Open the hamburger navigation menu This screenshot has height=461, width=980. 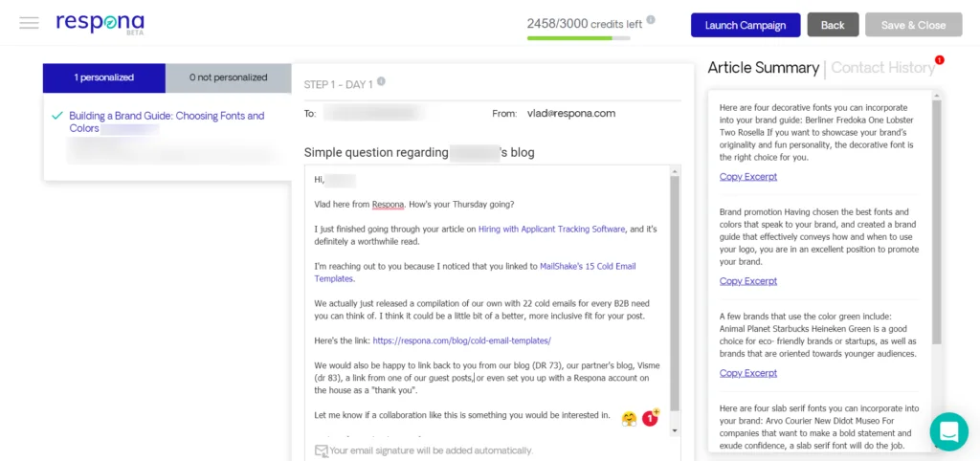point(29,24)
